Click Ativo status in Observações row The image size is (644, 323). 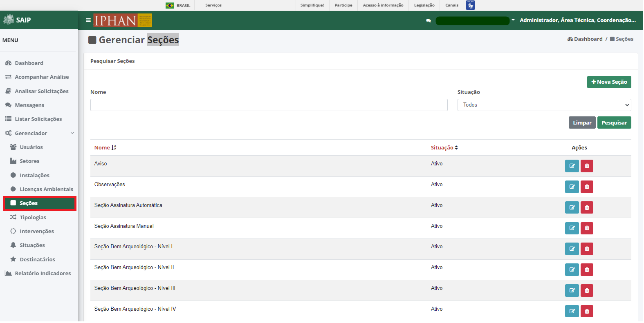click(437, 185)
